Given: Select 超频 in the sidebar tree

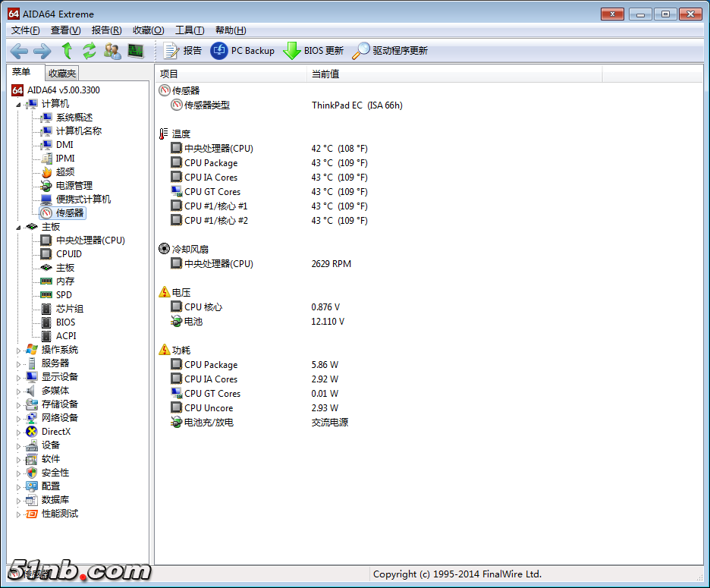Looking at the screenshot, I should click(x=65, y=172).
